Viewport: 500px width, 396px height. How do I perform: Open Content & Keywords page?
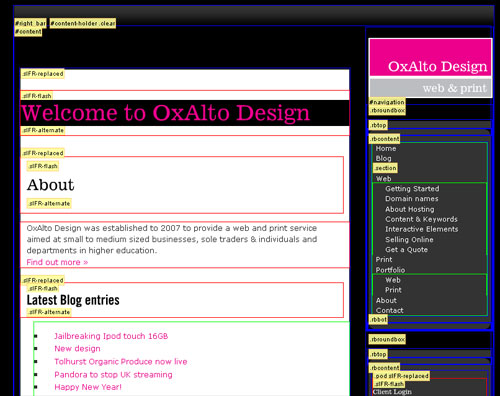[x=421, y=219]
